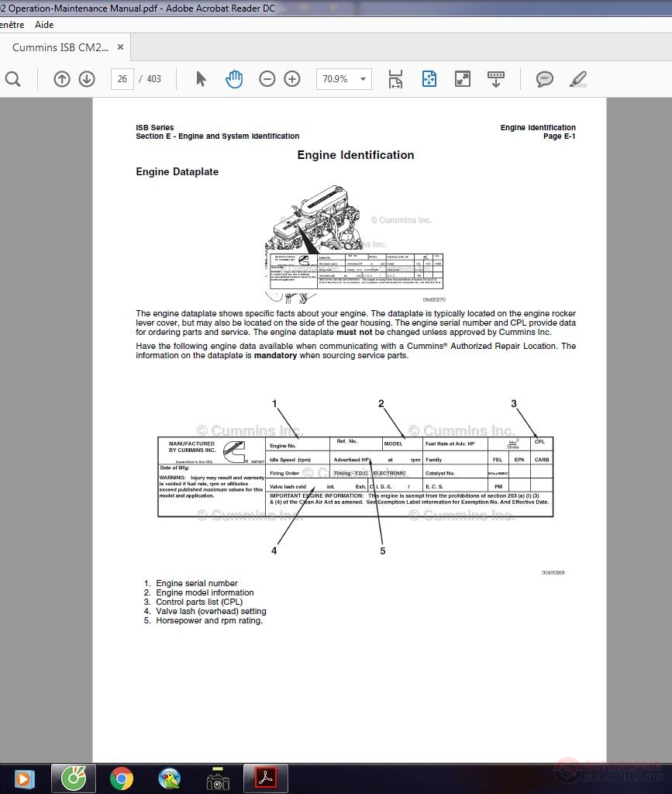Select list item Horsepower and rpm rating
Image resolution: width=672 pixels, height=794 pixels.
pos(209,620)
